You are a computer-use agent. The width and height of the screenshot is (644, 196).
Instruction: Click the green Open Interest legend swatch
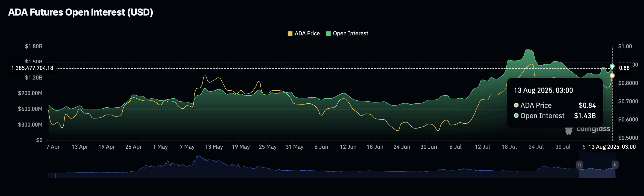pyautogui.click(x=328, y=34)
